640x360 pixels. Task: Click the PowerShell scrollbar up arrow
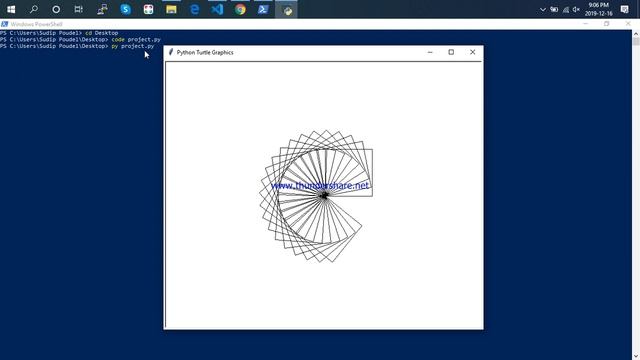click(x=636, y=33)
